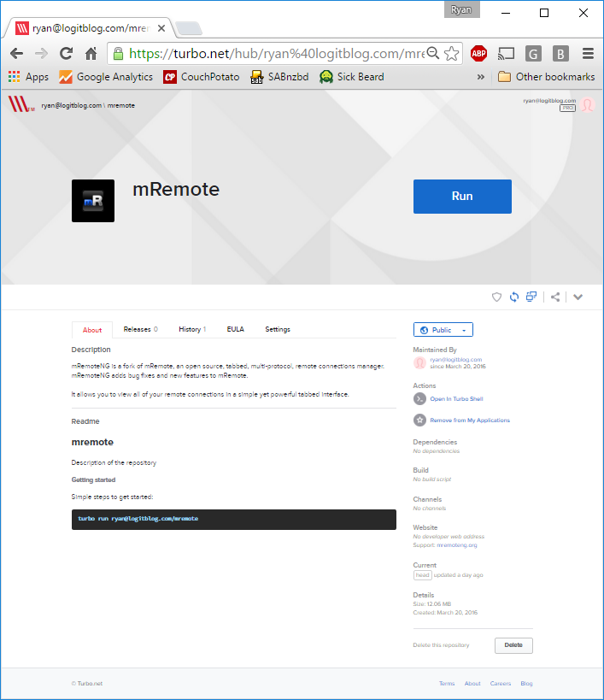Open the About footer link
Viewport: 604px width, 700px height.
(472, 684)
